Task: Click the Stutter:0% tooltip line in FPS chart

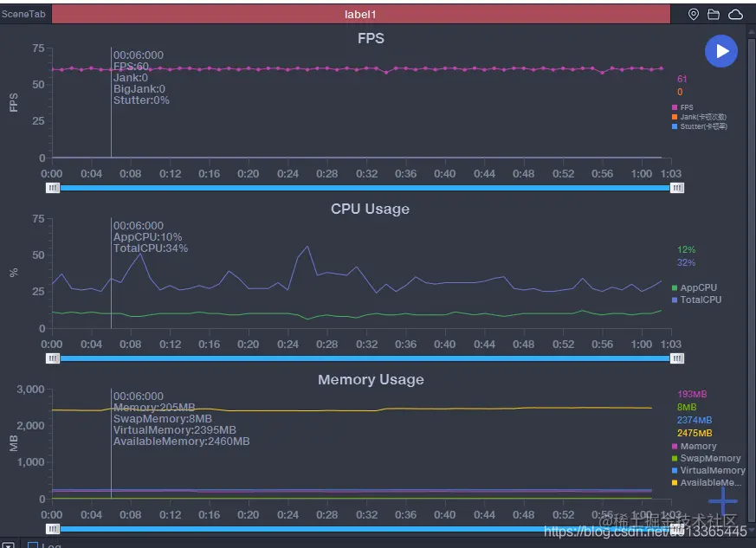Action: [x=141, y=100]
